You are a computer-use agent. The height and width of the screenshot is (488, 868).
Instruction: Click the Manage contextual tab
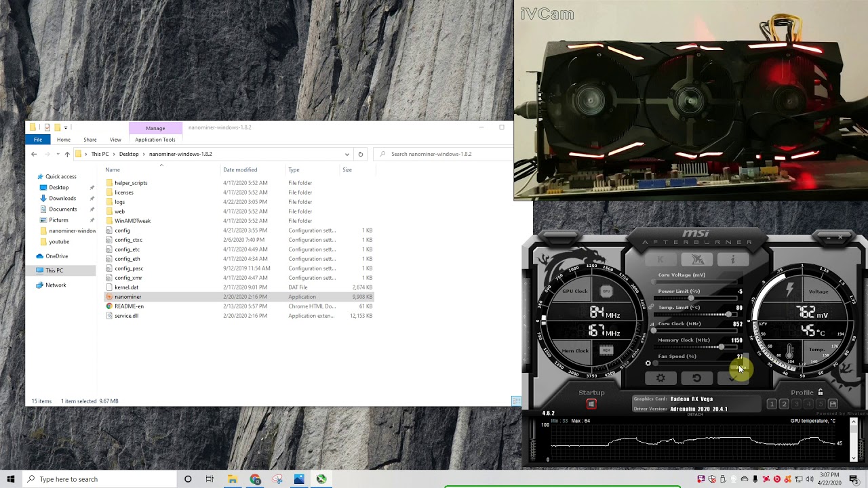pos(155,128)
